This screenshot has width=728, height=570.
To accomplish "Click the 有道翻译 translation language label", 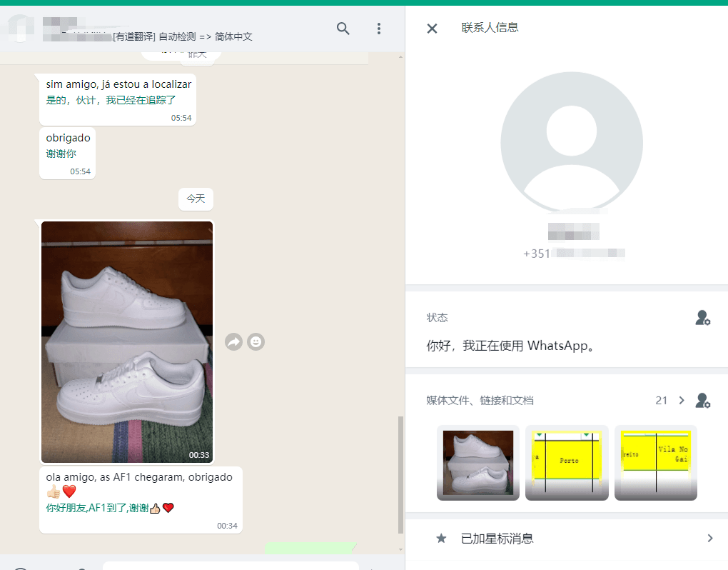I will pyautogui.click(x=183, y=36).
